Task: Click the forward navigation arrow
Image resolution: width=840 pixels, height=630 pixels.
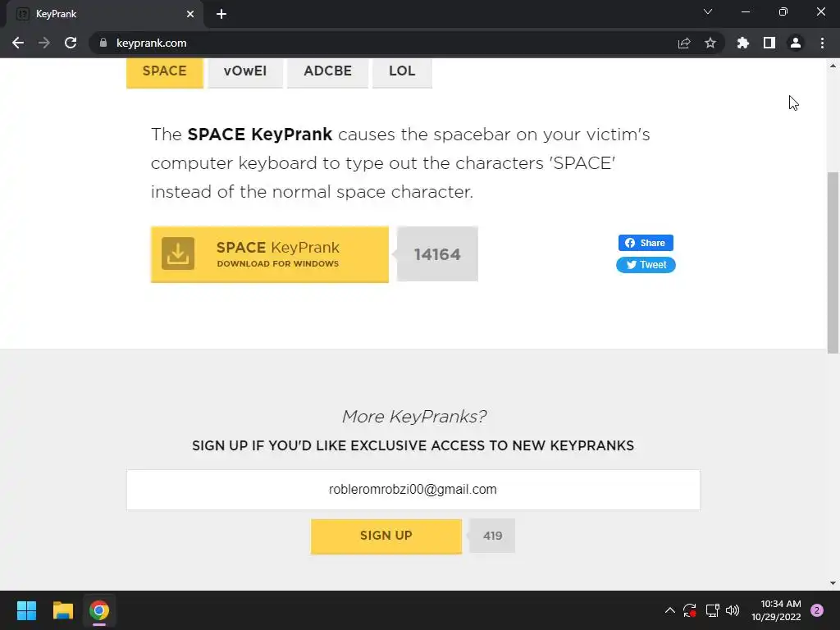Action: 44,43
